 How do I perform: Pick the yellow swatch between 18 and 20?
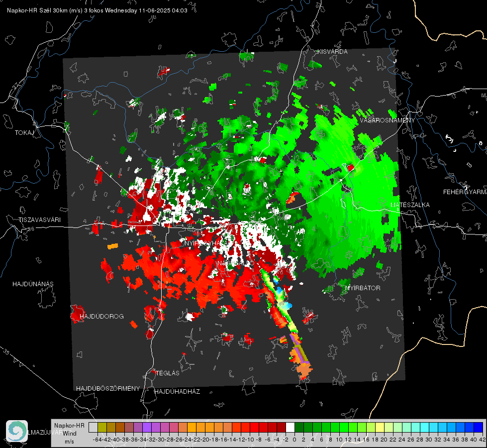(x=380, y=427)
